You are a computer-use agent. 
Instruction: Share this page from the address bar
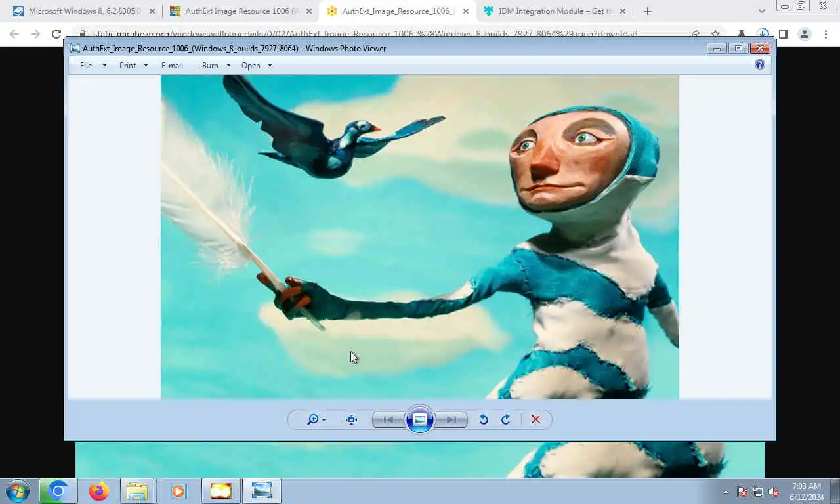[x=694, y=34]
